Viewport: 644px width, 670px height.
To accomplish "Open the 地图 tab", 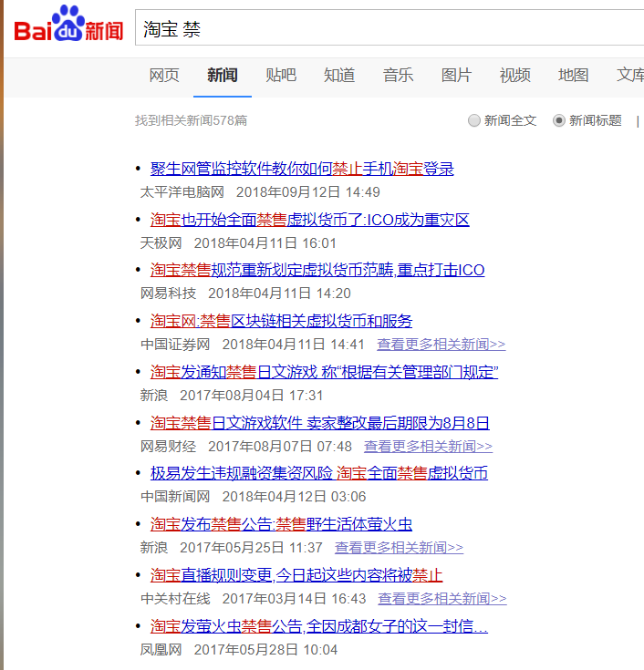I will (573, 75).
